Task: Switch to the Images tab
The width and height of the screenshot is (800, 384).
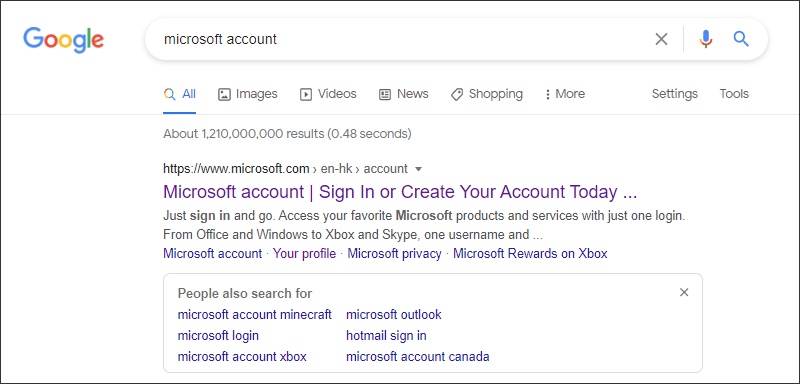Action: (x=247, y=94)
